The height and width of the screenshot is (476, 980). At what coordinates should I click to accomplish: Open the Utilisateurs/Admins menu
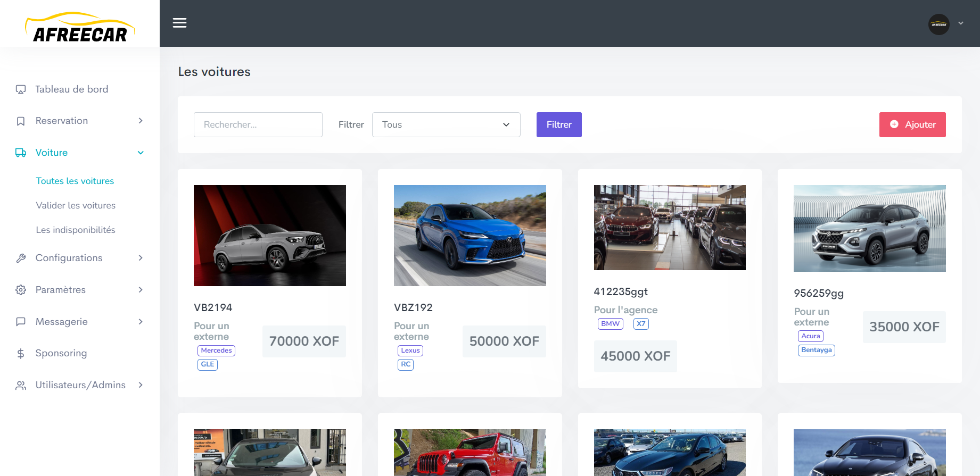pyautogui.click(x=80, y=385)
